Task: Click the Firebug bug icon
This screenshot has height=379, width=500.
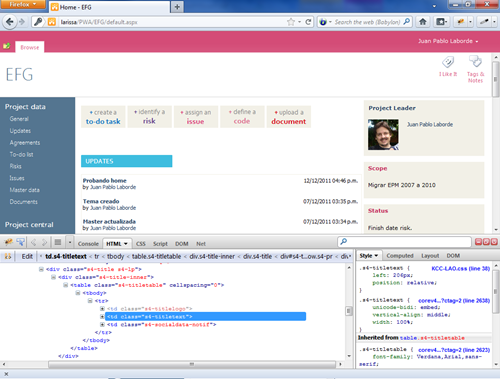Action: pos(8,242)
